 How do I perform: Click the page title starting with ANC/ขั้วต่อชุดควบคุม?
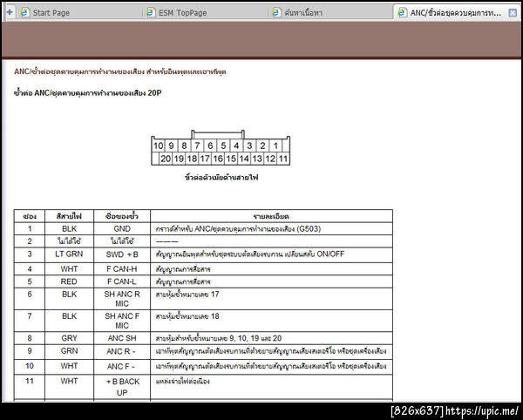pyautogui.click(x=120, y=71)
